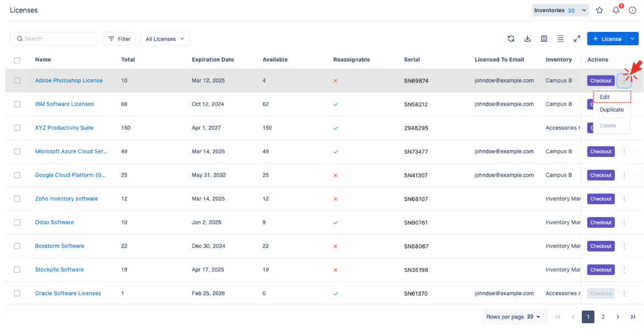Expand table to fullscreen view
Screen dimensions: 644x329
(577, 39)
